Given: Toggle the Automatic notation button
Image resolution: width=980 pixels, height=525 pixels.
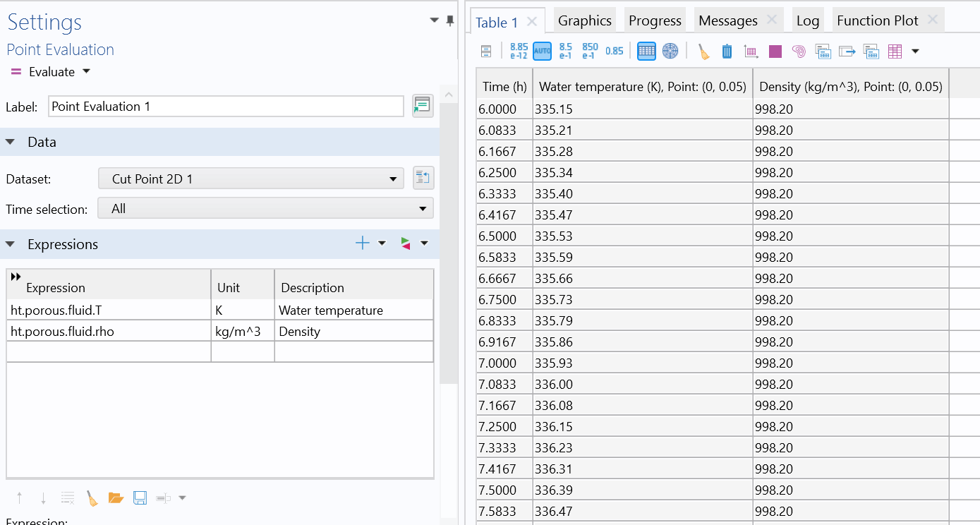Looking at the screenshot, I should [x=542, y=51].
